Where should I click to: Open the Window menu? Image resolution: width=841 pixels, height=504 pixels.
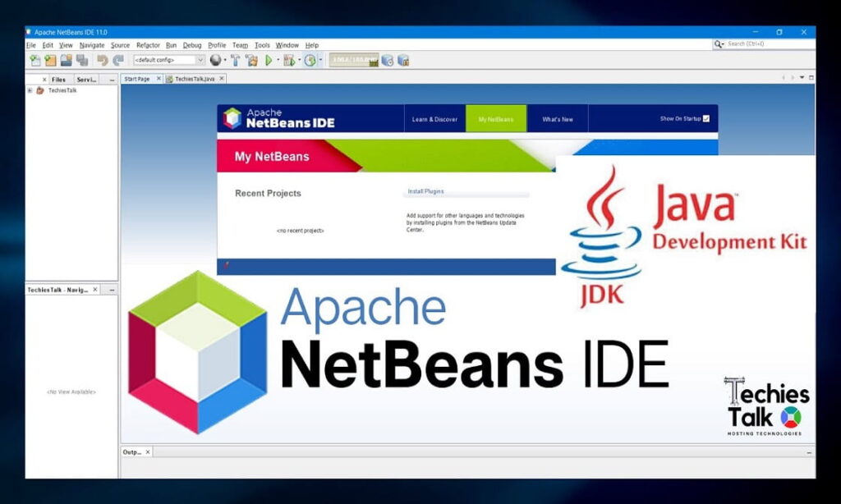pyautogui.click(x=287, y=46)
